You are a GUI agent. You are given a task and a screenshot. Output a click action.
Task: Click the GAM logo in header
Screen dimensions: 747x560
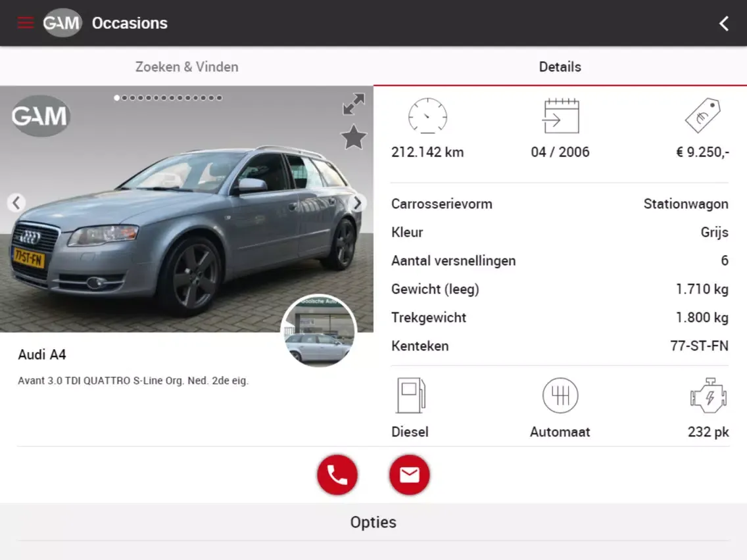(x=62, y=23)
